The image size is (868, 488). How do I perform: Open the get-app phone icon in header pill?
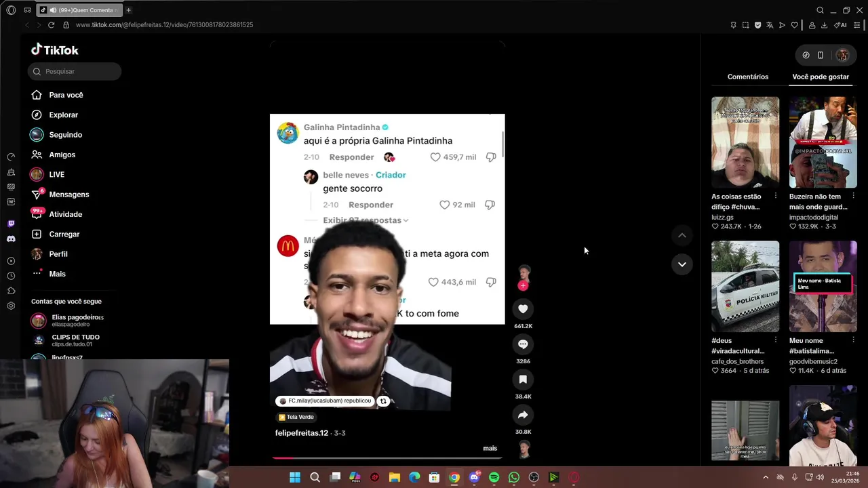click(821, 56)
